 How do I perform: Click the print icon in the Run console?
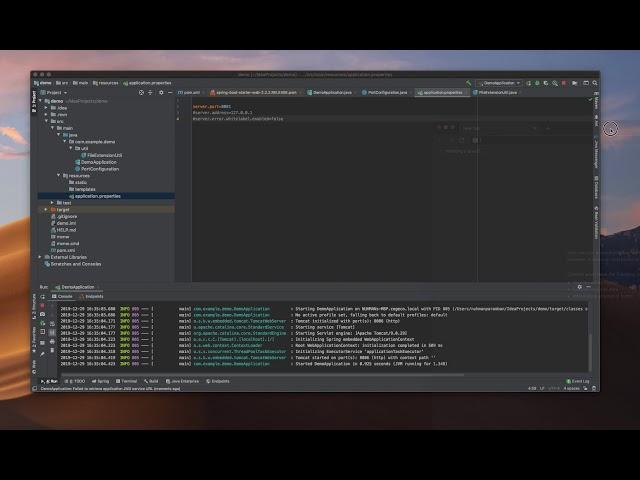pos(52,342)
